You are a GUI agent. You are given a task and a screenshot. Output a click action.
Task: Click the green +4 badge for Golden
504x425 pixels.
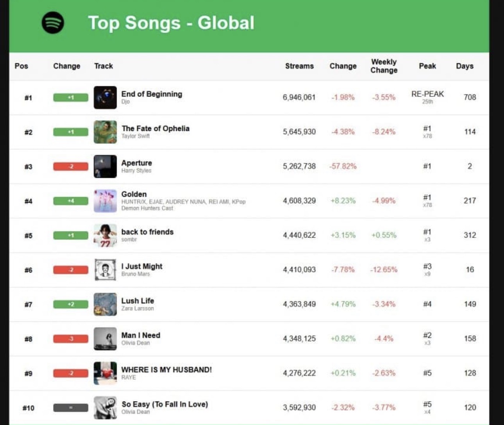[x=71, y=201]
